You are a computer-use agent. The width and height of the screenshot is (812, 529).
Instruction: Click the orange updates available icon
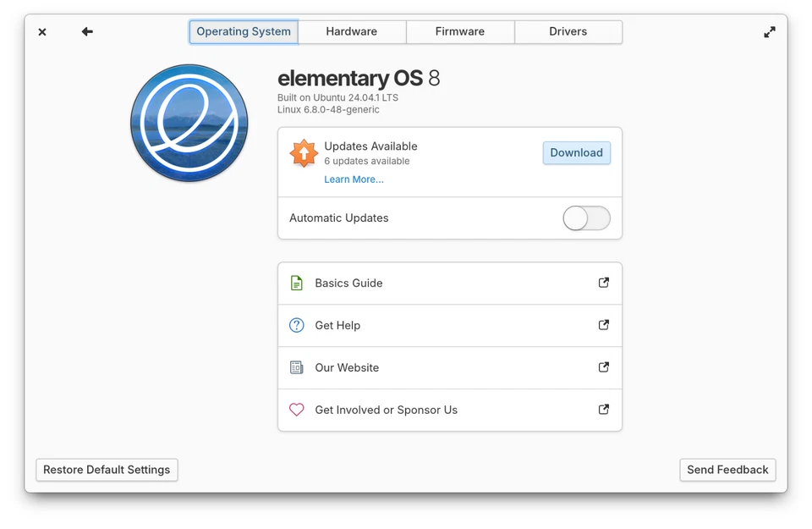pyautogui.click(x=303, y=153)
